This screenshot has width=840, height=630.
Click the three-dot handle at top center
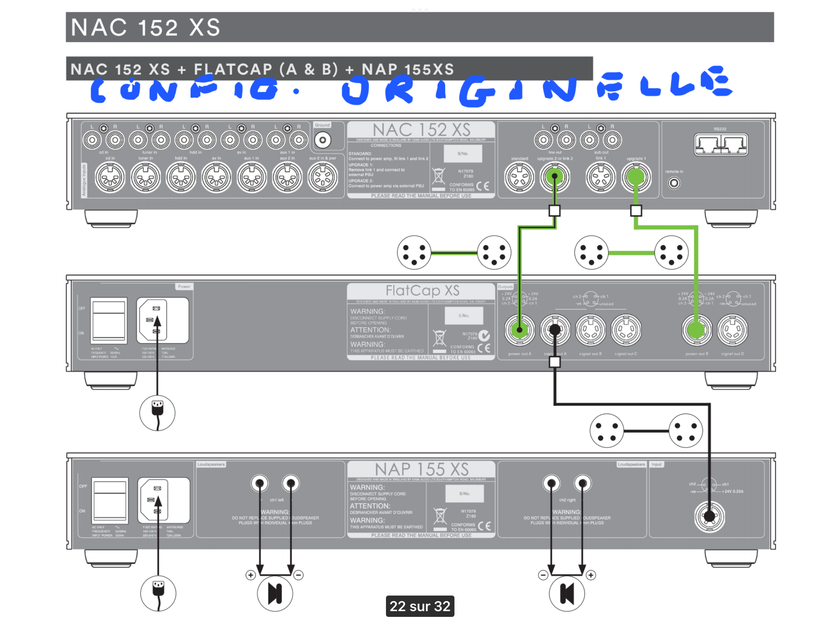[420, 10]
